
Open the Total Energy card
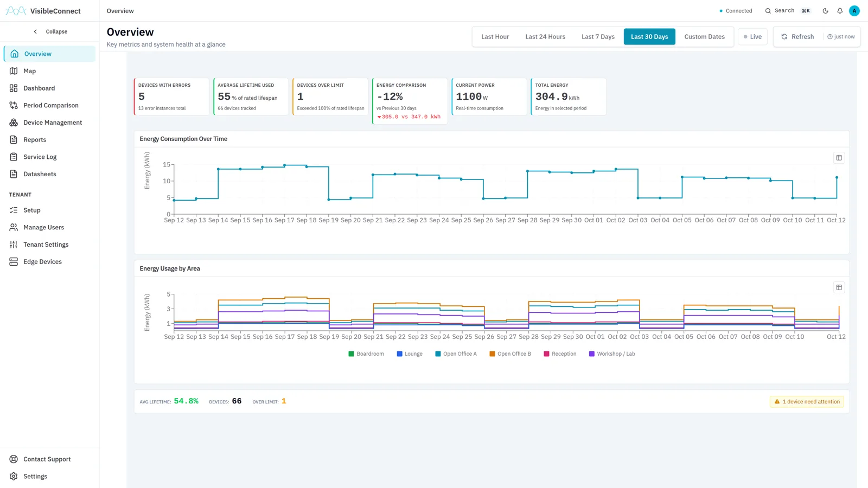(x=569, y=97)
